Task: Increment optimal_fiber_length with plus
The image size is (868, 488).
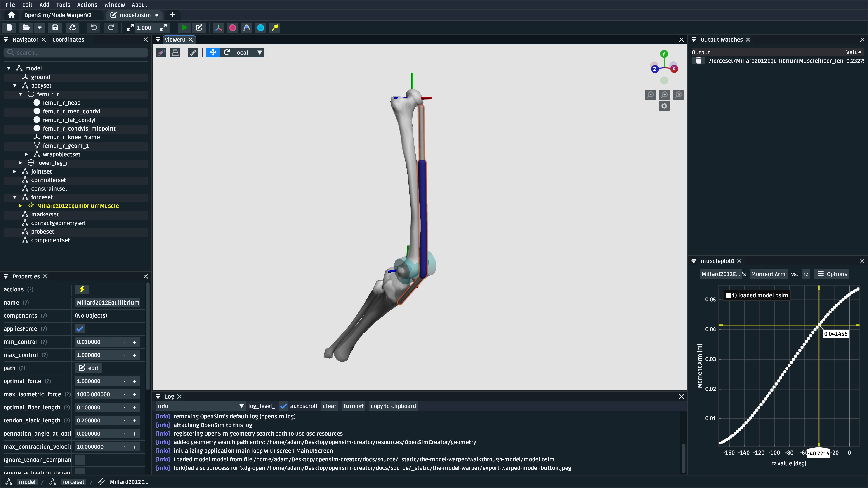Action: pyautogui.click(x=134, y=408)
